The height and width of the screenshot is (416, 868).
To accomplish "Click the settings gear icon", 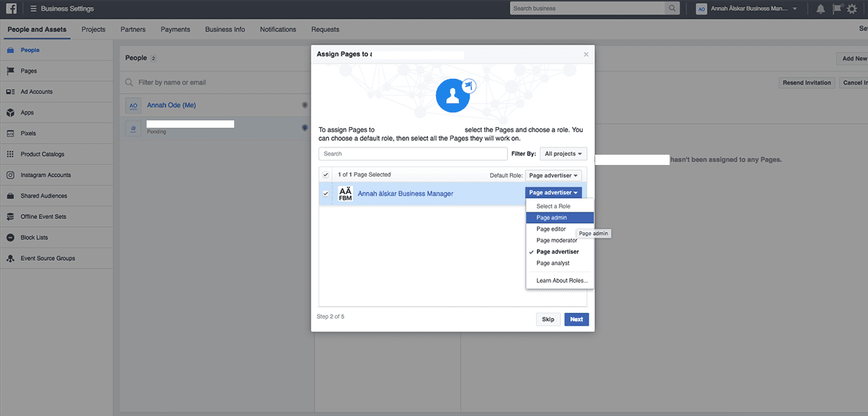I will [x=851, y=9].
